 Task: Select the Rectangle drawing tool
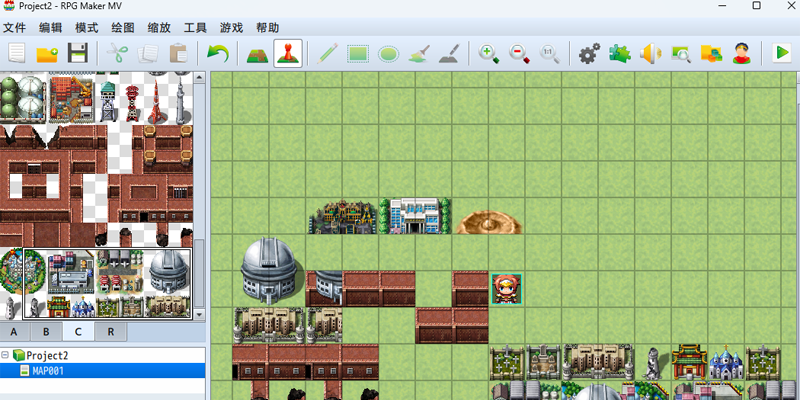click(358, 53)
